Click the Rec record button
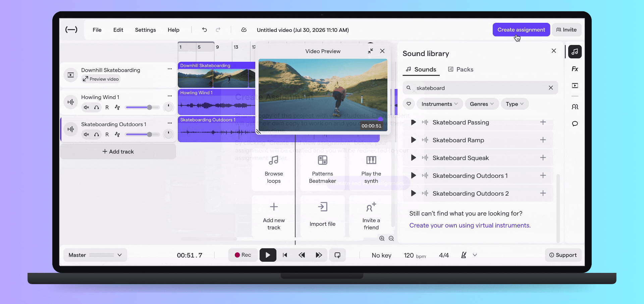 tap(243, 255)
